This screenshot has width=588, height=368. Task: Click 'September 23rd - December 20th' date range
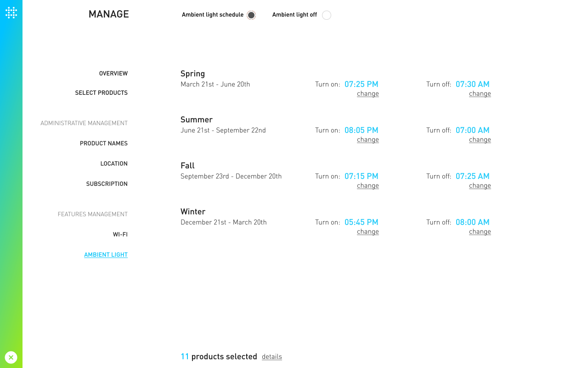coord(231,176)
